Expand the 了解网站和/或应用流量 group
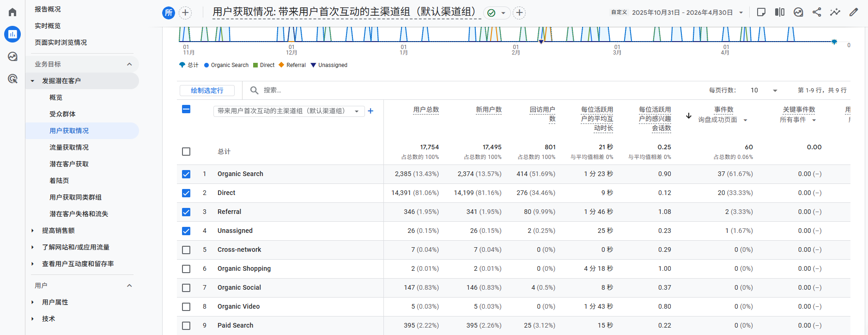This screenshot has height=335, width=868. click(32, 247)
